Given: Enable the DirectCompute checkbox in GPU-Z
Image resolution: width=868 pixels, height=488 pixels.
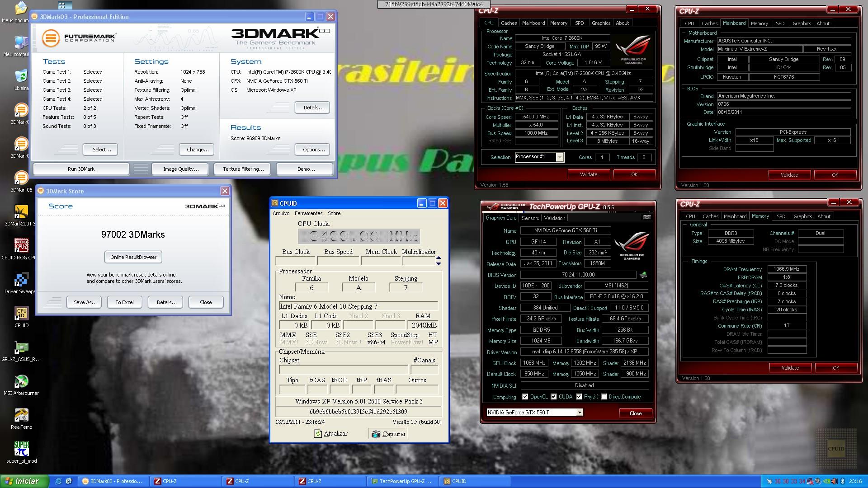Looking at the screenshot, I should click(604, 397).
